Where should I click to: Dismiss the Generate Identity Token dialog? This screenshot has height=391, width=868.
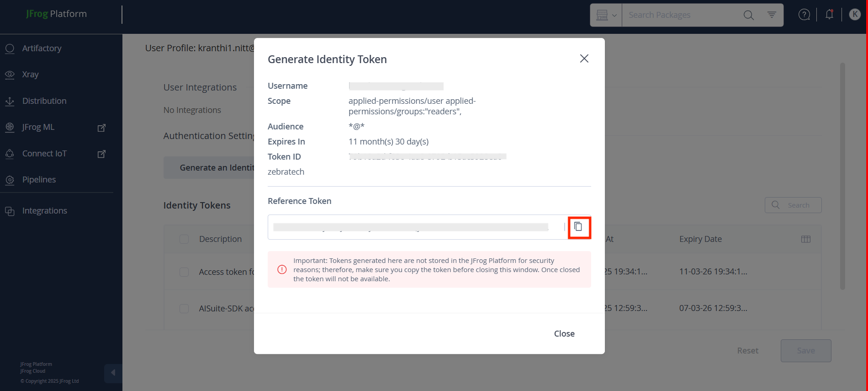click(584, 59)
